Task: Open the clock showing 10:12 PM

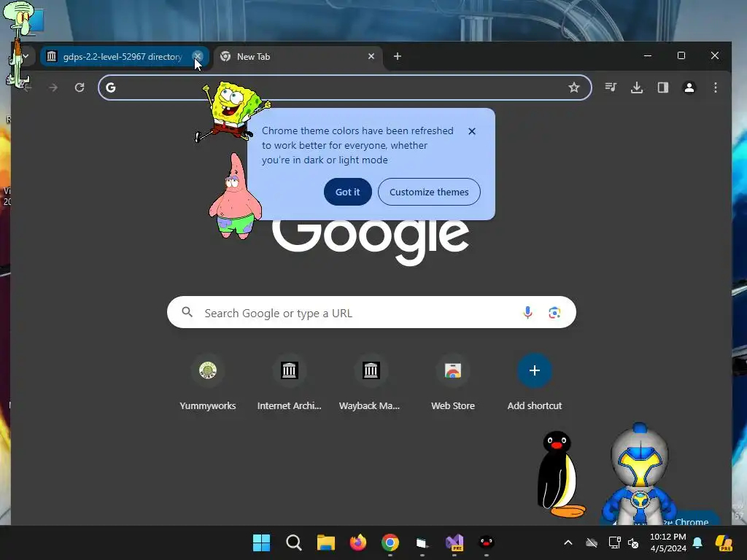Action: (x=668, y=542)
